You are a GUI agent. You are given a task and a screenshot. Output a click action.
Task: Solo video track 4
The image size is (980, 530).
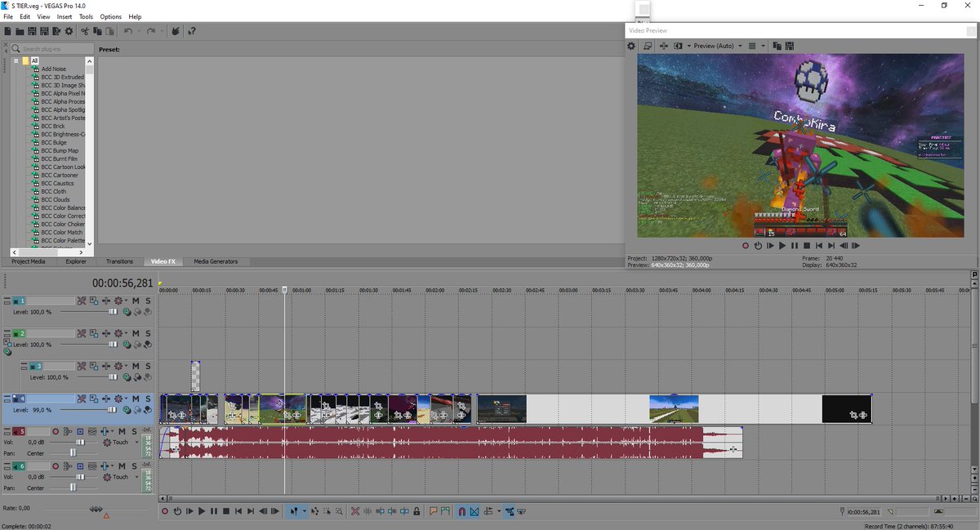[x=148, y=399]
